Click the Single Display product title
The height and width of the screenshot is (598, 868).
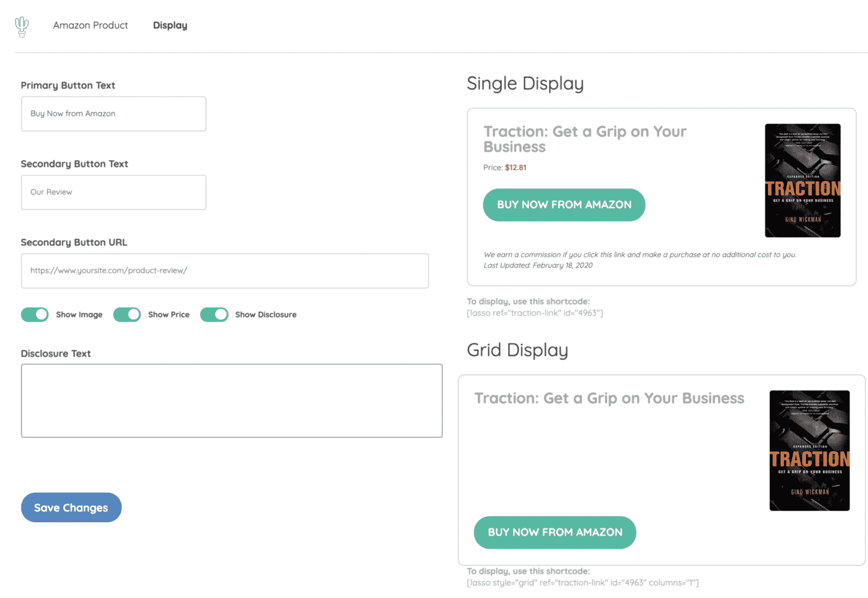click(585, 139)
